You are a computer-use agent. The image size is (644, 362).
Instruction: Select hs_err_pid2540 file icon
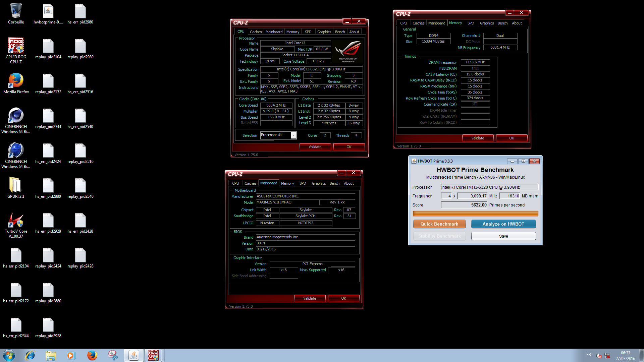[80, 119]
